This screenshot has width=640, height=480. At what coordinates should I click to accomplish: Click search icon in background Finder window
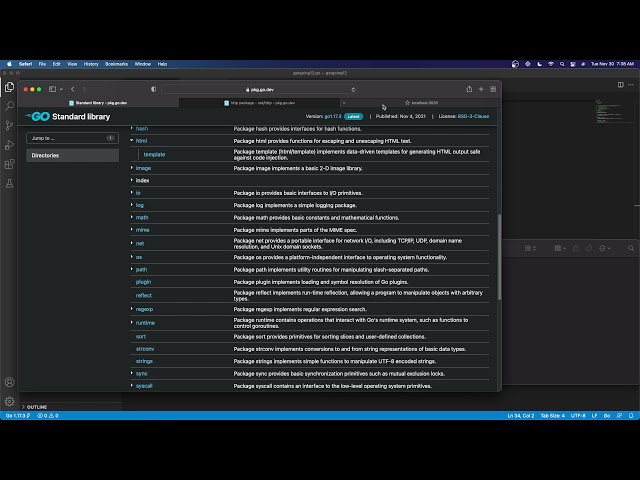point(631,248)
